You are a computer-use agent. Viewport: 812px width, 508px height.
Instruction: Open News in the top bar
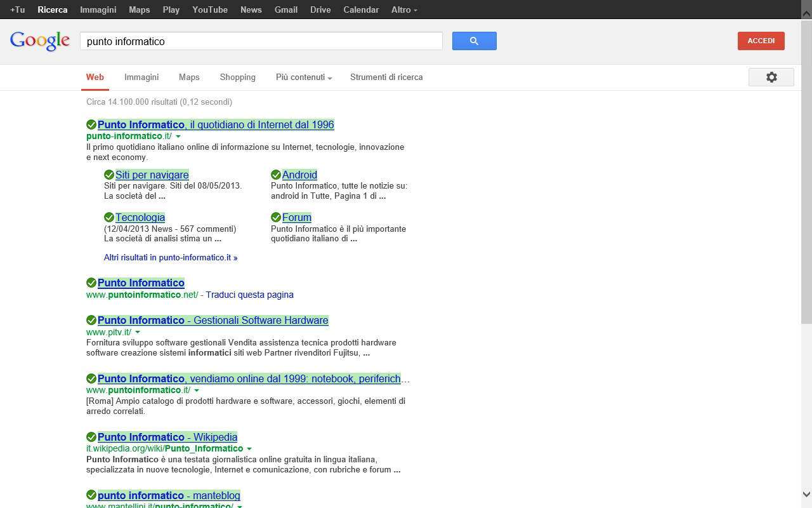tap(251, 10)
